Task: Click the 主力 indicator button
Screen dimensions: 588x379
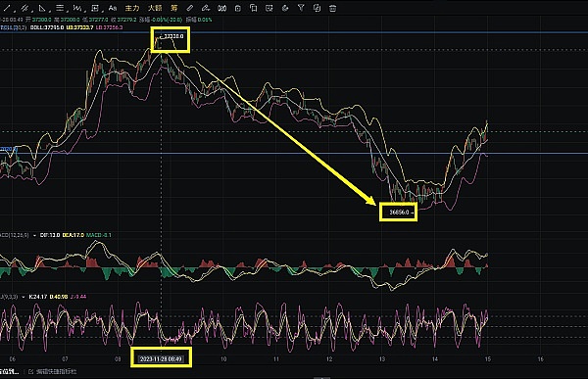Action: pos(132,8)
